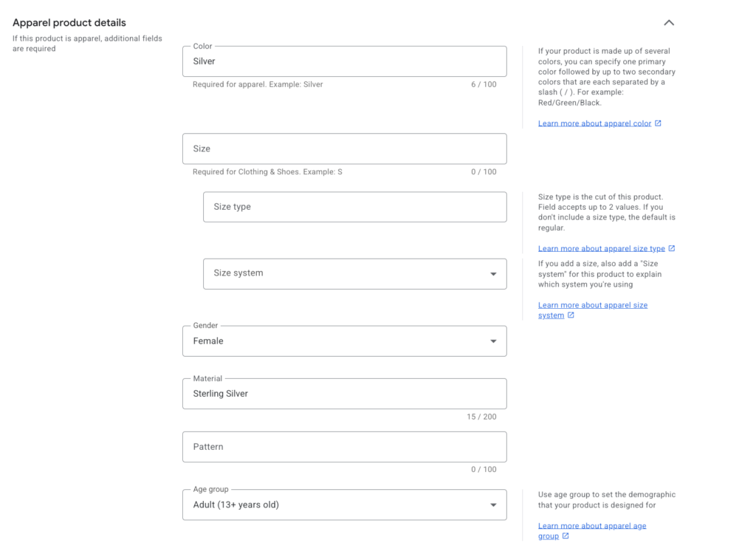Click the empty Pattern text field

click(345, 447)
